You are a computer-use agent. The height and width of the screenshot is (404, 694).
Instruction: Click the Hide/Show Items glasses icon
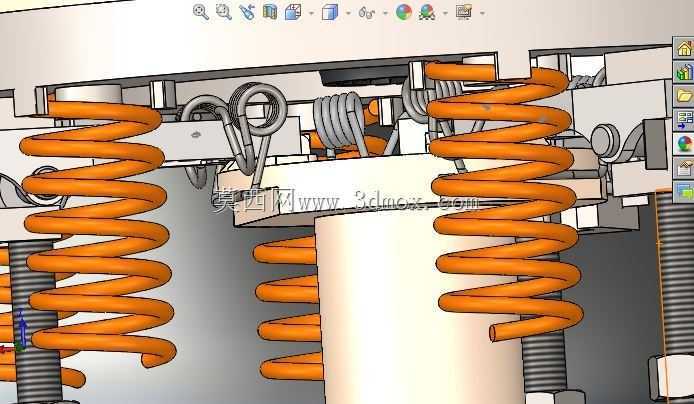coord(367,12)
